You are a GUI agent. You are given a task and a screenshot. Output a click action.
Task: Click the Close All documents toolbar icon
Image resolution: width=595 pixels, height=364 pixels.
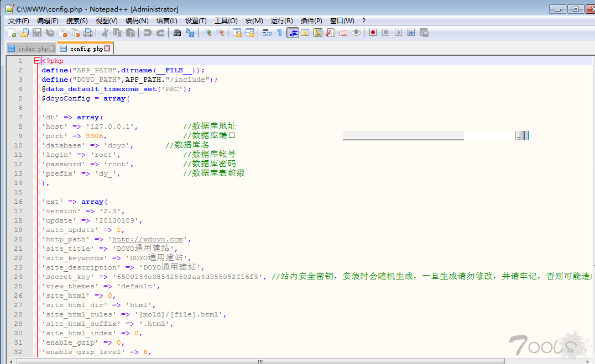pos(75,33)
